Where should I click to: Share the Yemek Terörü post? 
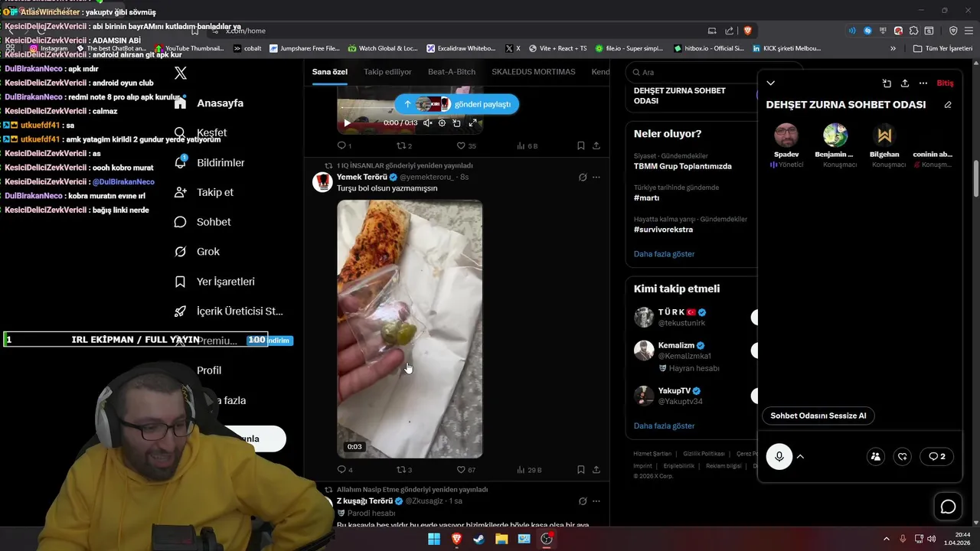596,470
